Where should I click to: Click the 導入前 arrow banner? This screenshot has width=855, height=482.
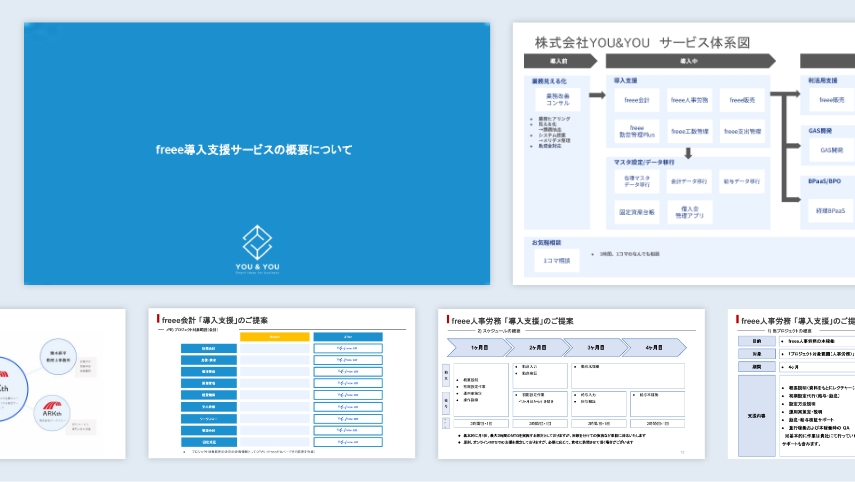click(x=561, y=61)
